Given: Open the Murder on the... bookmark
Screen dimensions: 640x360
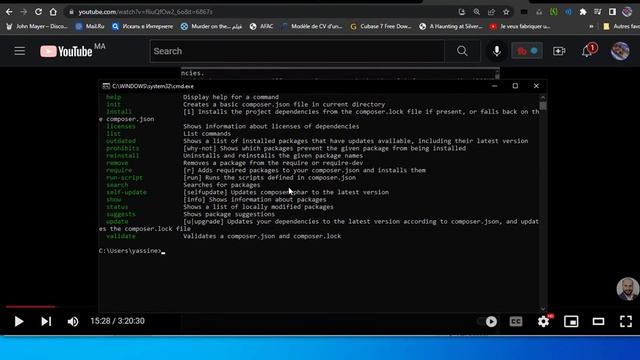Looking at the screenshot, I should tap(211, 26).
